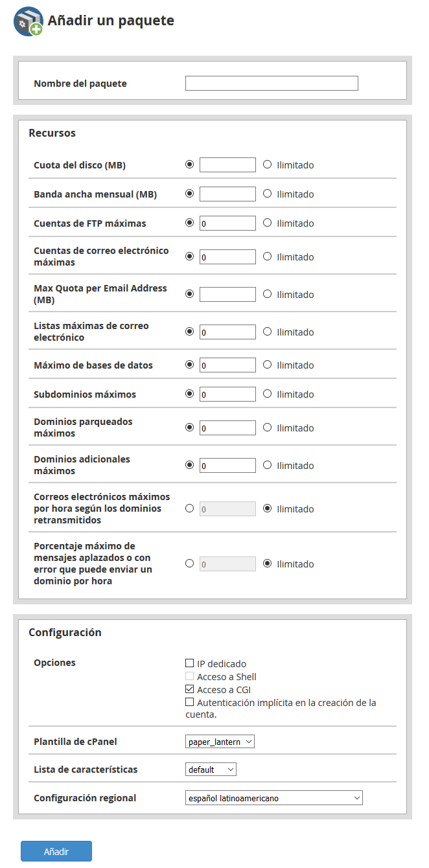
Task: Click the Cuentas de correo electrónico máximas field
Action: (x=227, y=257)
